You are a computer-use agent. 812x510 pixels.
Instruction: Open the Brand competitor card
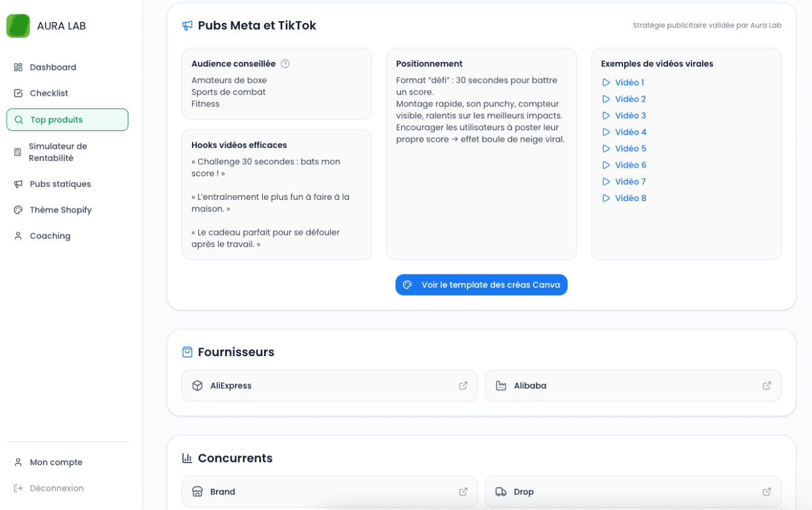point(329,492)
